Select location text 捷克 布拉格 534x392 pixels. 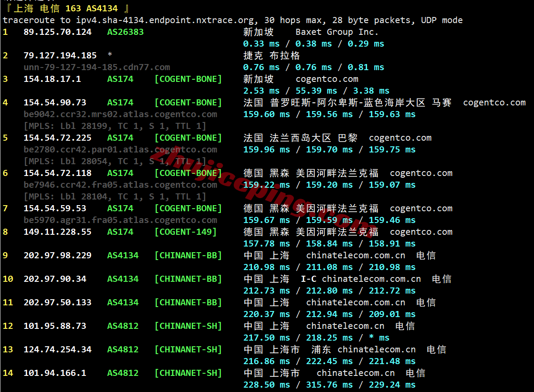pos(272,55)
